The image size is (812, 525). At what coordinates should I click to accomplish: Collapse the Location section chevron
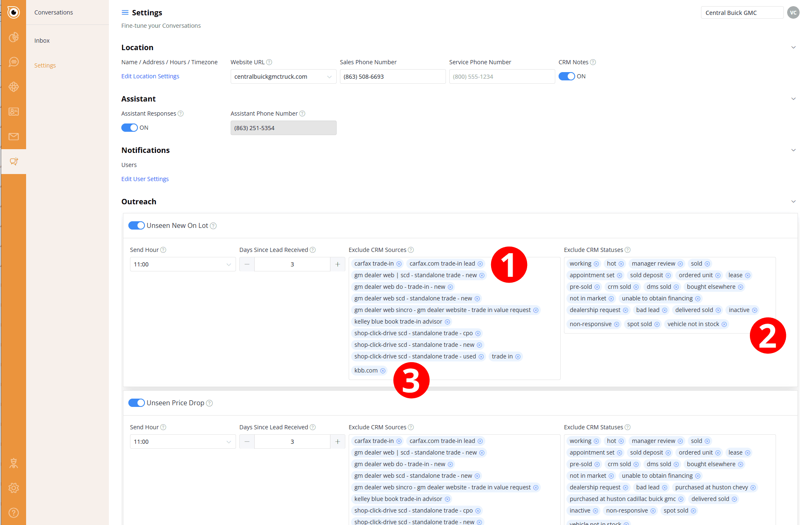(793, 47)
